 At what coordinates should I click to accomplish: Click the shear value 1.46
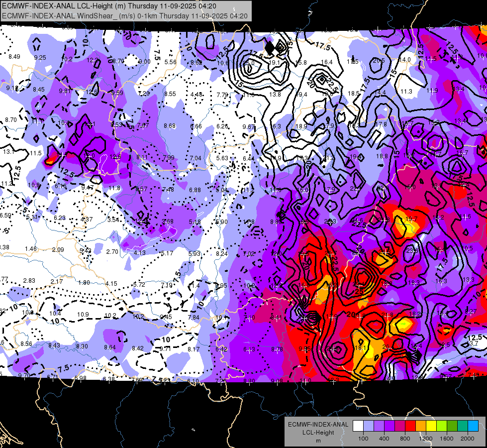31,249
